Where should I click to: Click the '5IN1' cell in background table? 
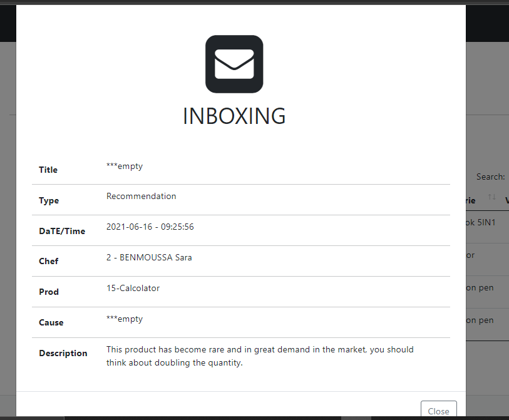point(480,223)
